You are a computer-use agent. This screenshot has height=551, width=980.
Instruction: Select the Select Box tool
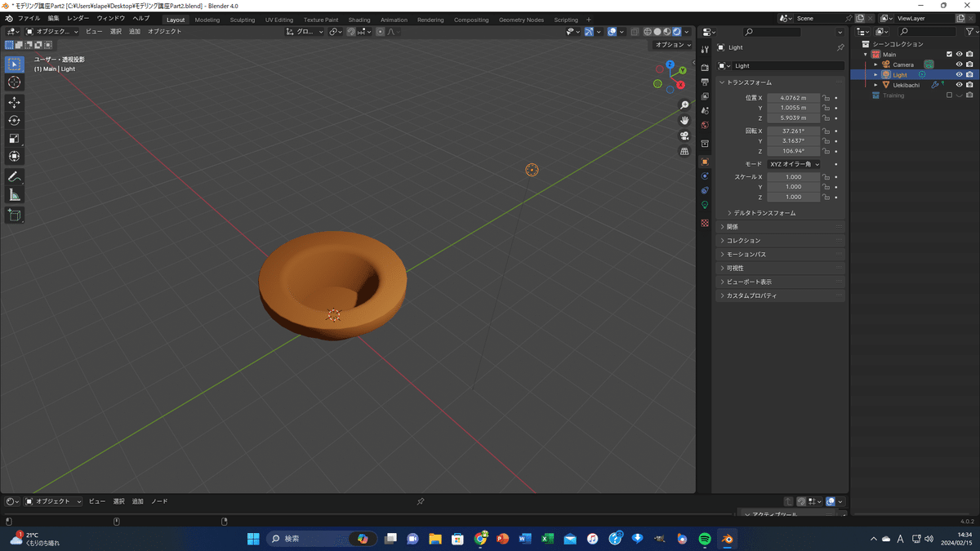click(x=14, y=64)
